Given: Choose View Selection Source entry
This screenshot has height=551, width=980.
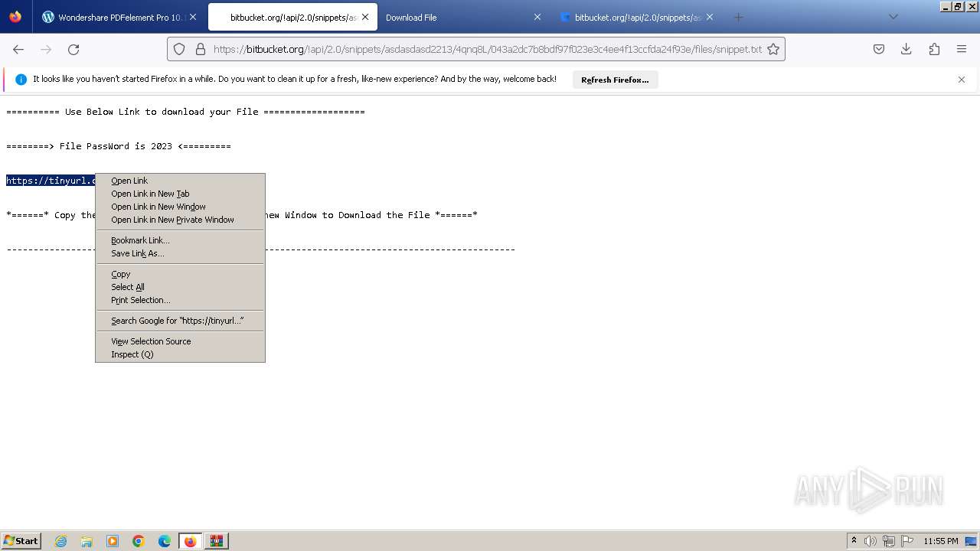Looking at the screenshot, I should click(180, 341).
